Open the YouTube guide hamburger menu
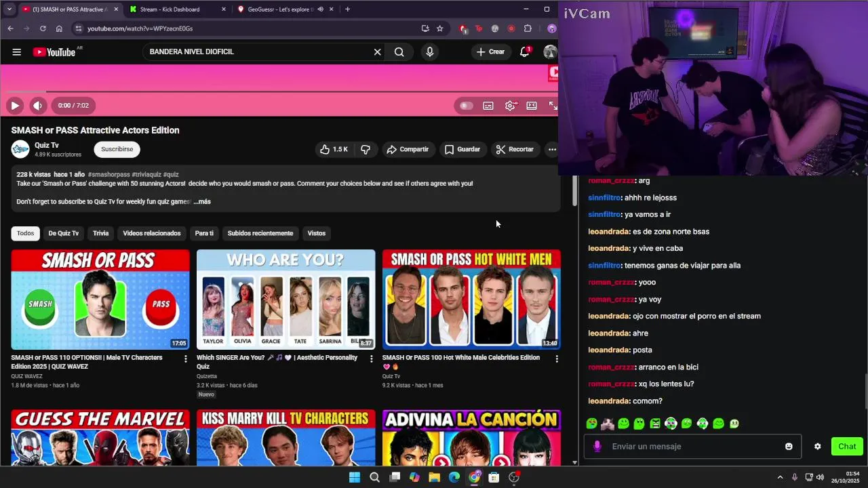868x488 pixels. (16, 52)
